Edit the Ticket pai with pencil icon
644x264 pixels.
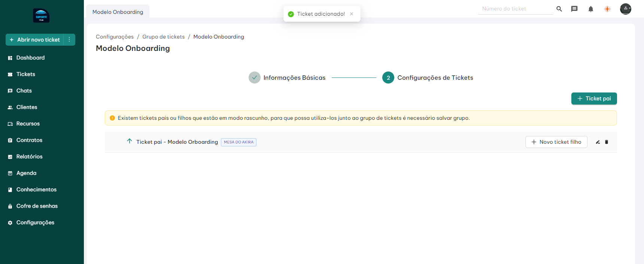click(598, 142)
